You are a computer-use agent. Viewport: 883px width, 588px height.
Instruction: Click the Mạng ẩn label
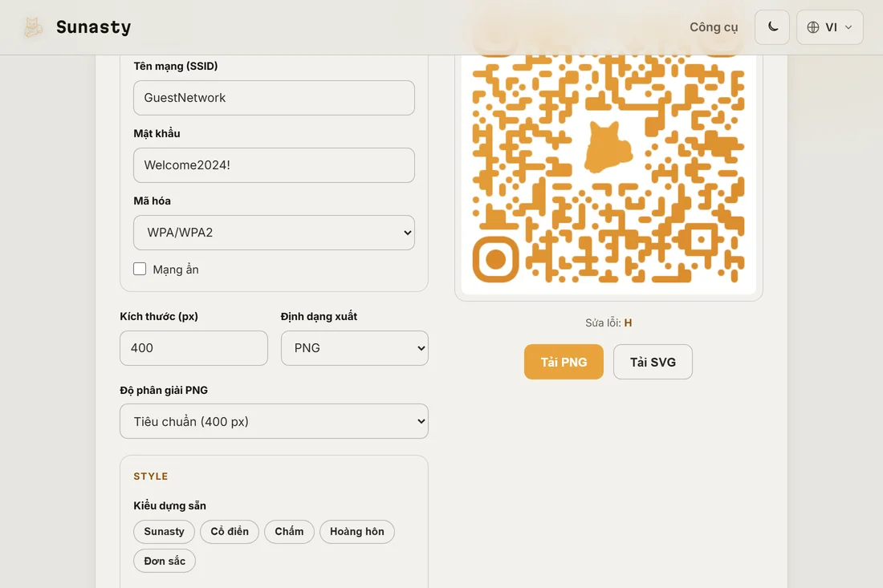(x=176, y=270)
